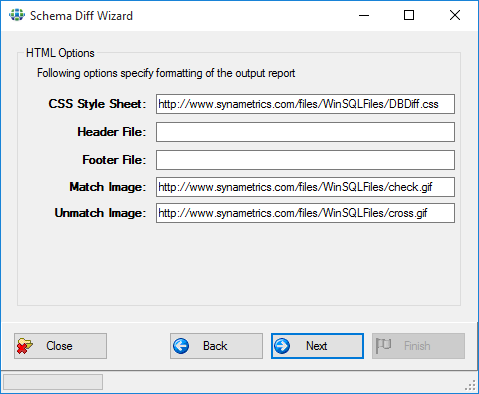Go back using the Back button

click(216, 346)
